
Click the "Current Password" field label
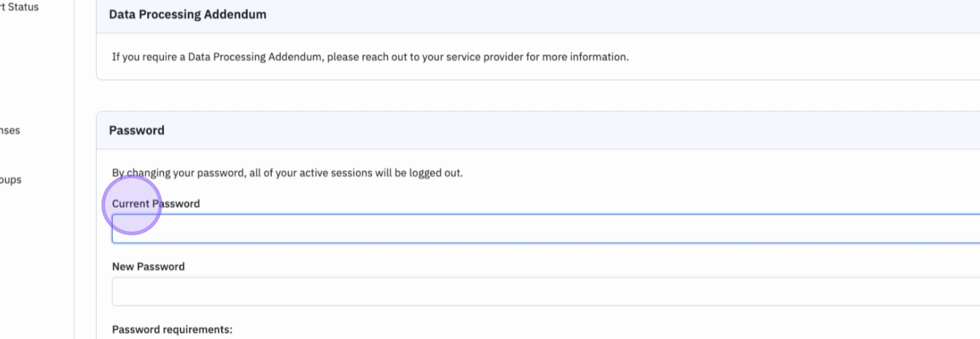pos(155,204)
